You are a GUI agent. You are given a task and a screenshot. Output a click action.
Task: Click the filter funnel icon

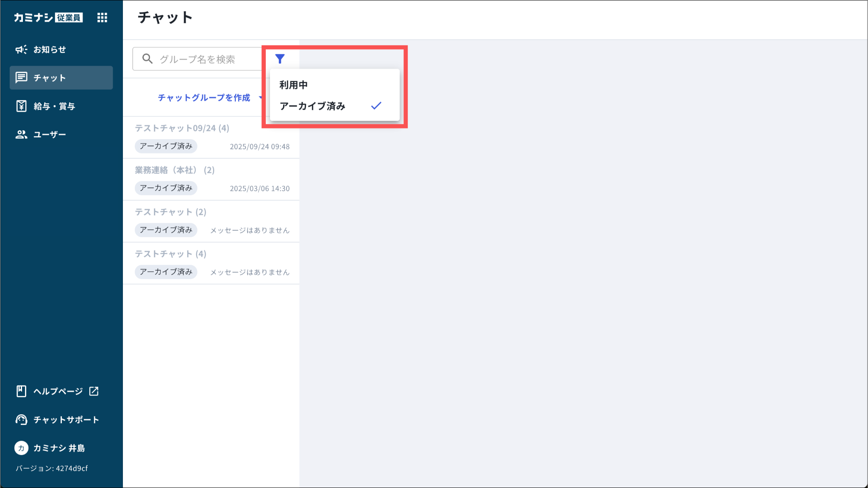click(x=280, y=59)
